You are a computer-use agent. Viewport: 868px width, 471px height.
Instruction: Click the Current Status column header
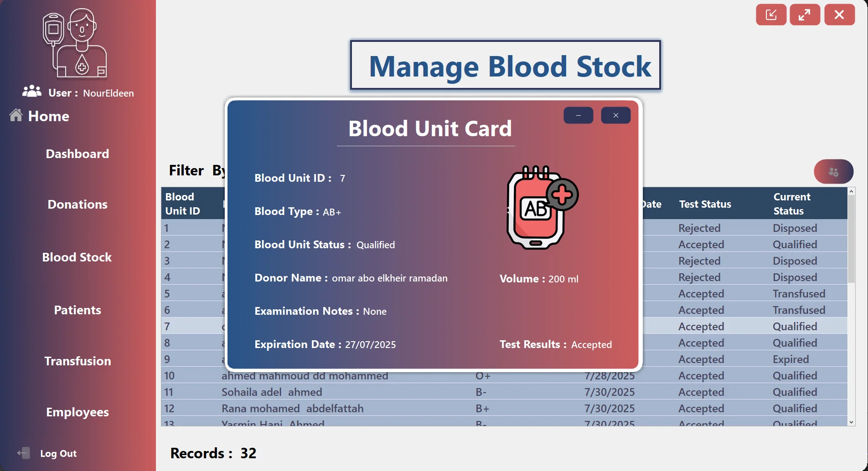pyautogui.click(x=792, y=204)
